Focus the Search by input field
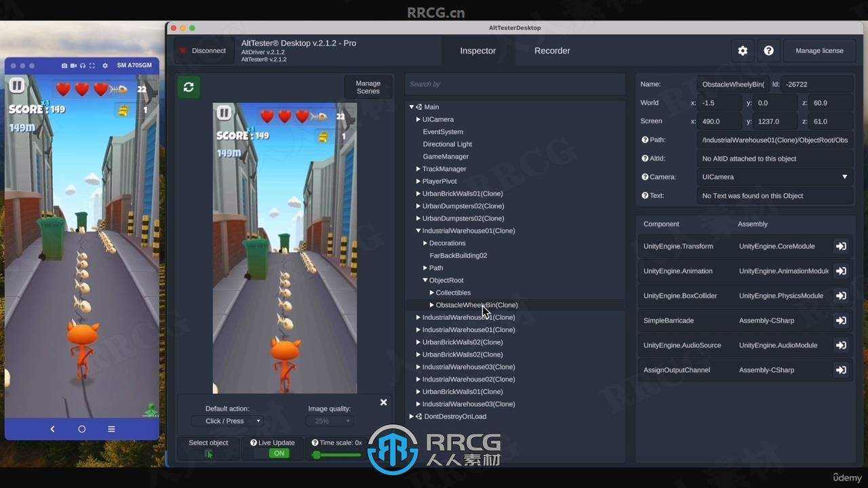Image resolution: width=868 pixels, height=488 pixels. (515, 84)
